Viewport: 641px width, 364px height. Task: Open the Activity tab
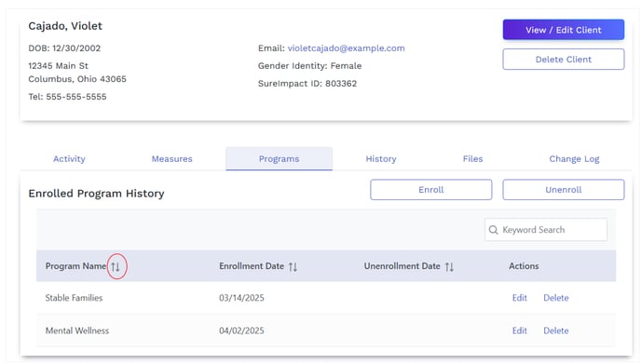pos(69,159)
